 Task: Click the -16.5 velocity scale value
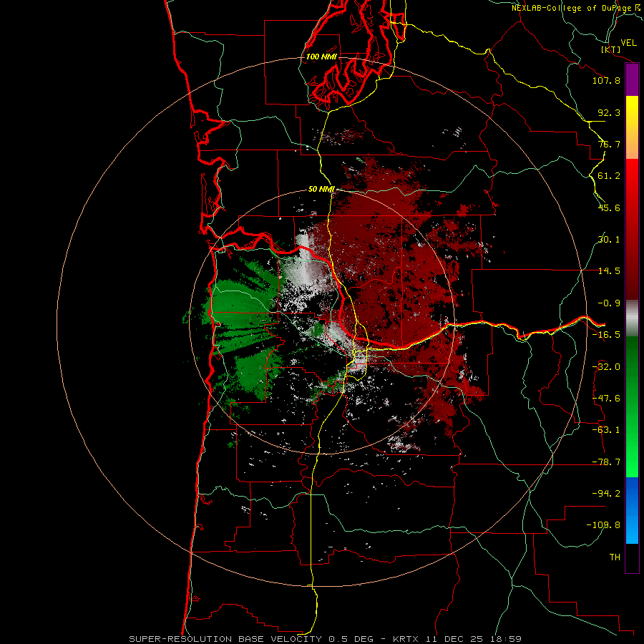click(x=606, y=335)
